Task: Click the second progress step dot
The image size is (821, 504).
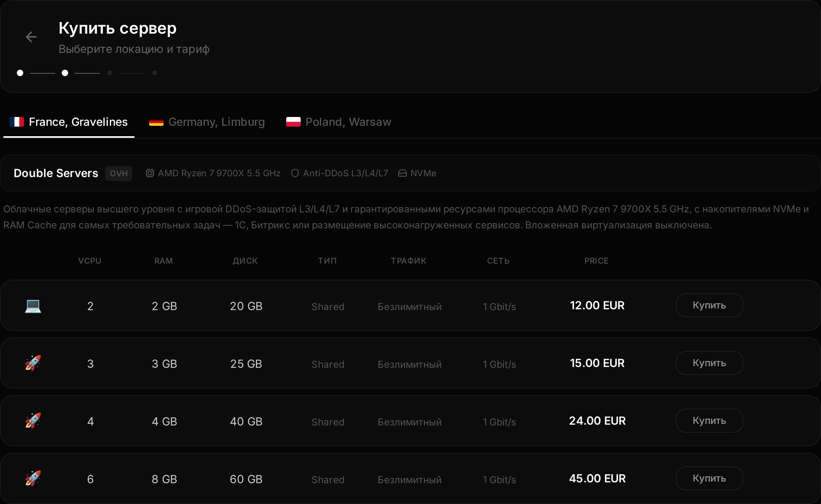Action: pos(65,73)
